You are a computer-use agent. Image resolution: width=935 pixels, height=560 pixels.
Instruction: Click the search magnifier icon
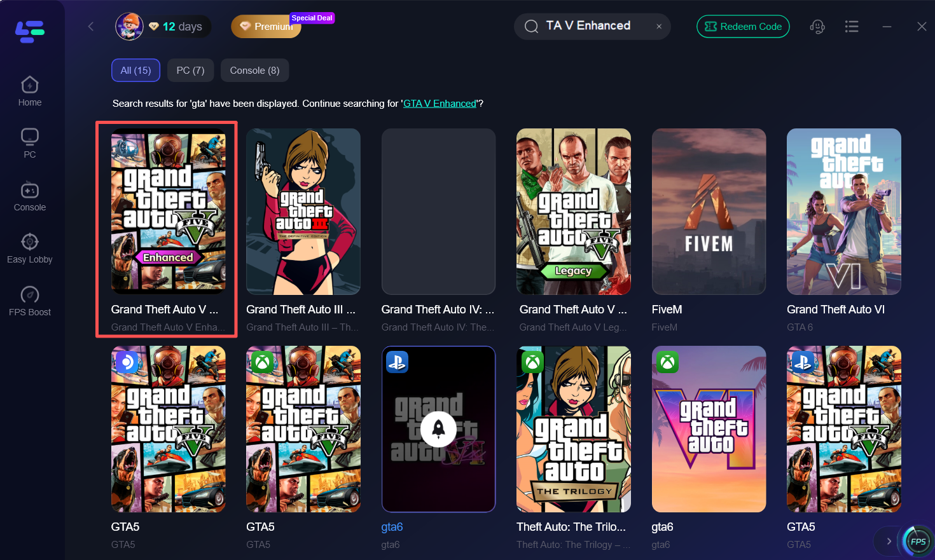click(531, 26)
